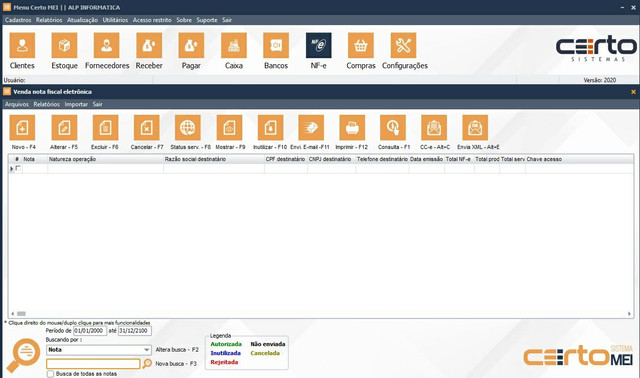Click Sair in the main menu bar

227,20
